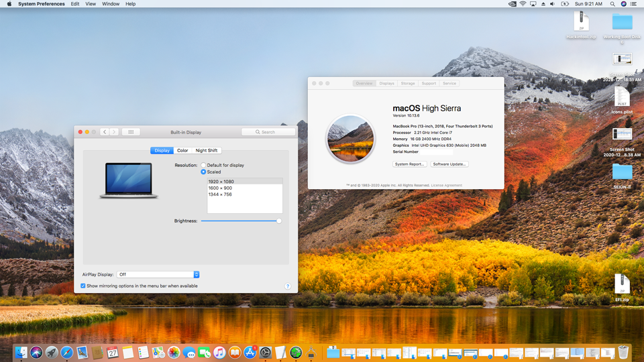This screenshot has width=644, height=362.
Task: Select SEJUN-II folder on desktop
Action: click(622, 176)
